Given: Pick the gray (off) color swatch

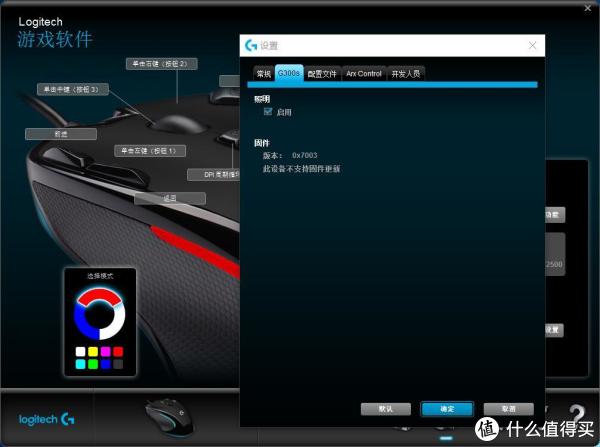Looking at the screenshot, I should pyautogui.click(x=118, y=364).
